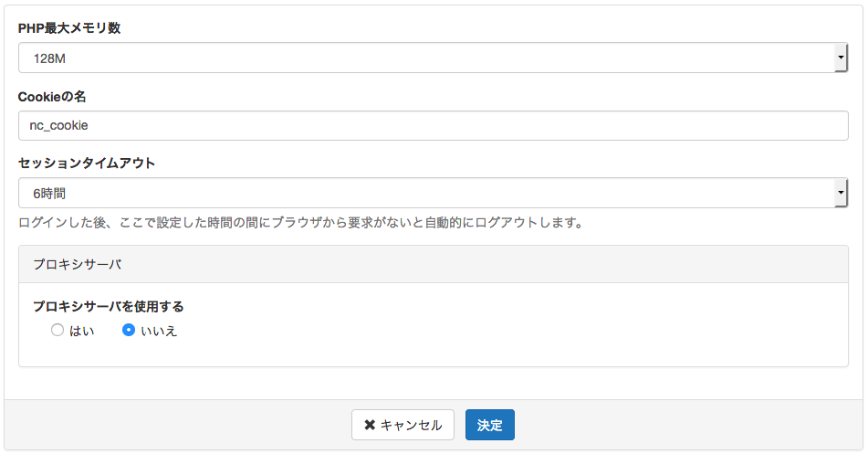
Task: Click the はい label text next to its radio
Action: point(82,331)
